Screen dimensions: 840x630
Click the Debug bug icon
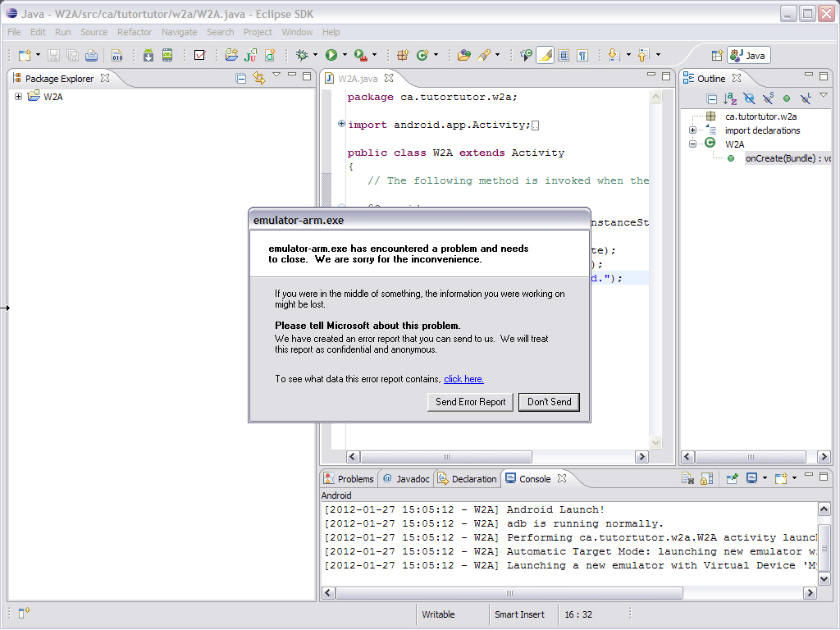[x=302, y=55]
